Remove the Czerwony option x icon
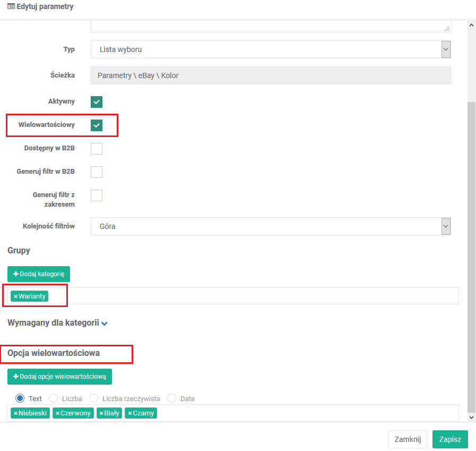476x451 pixels. pos(57,413)
